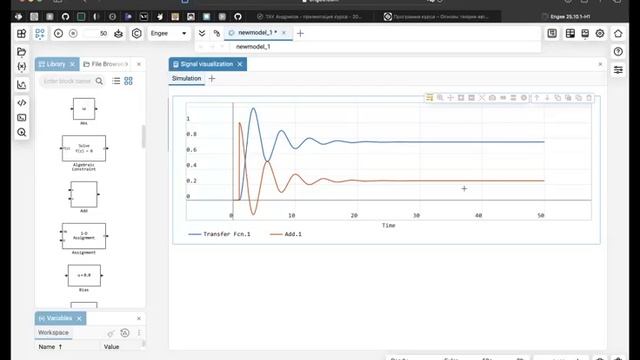Switch library to list view
Image resolution: width=640 pixels, height=360 pixels.
pos(116,81)
